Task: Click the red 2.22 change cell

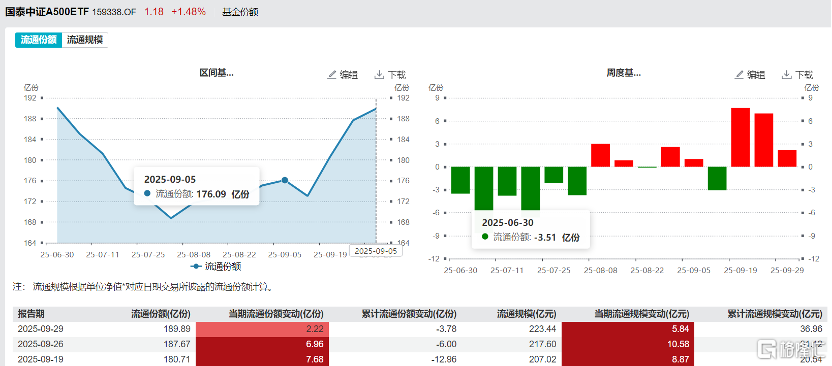Action: (x=263, y=329)
